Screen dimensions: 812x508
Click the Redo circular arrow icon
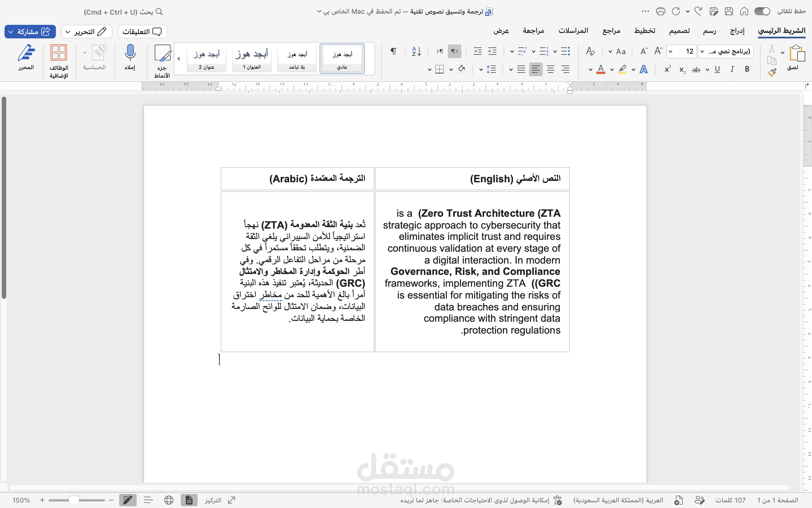point(676,11)
